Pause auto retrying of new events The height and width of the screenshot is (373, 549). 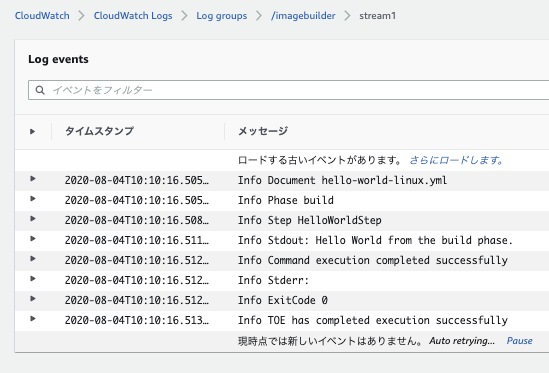520,341
